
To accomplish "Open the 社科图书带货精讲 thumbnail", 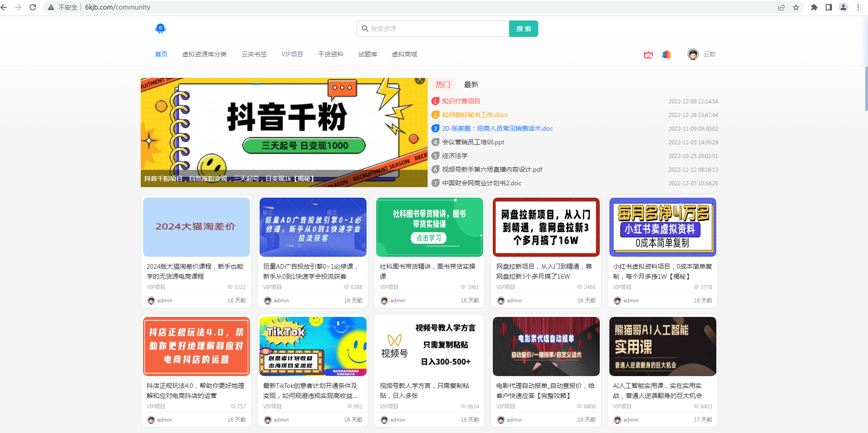I will 429,227.
